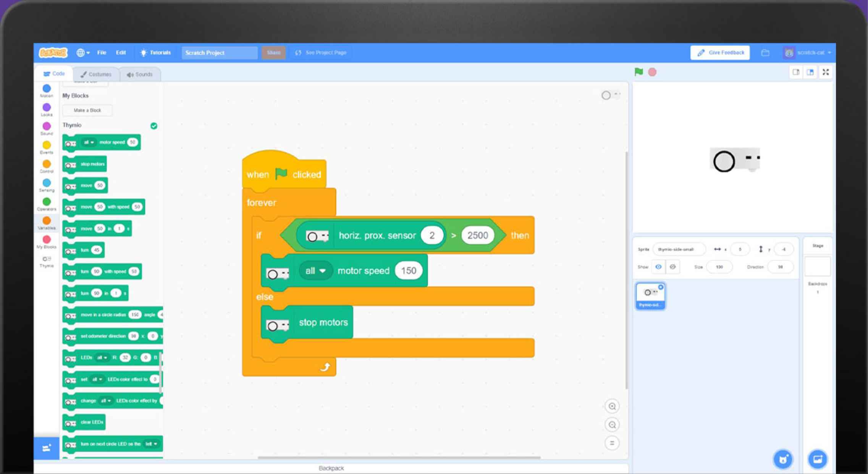Reset workspace zoom with equals icon

pyautogui.click(x=612, y=443)
